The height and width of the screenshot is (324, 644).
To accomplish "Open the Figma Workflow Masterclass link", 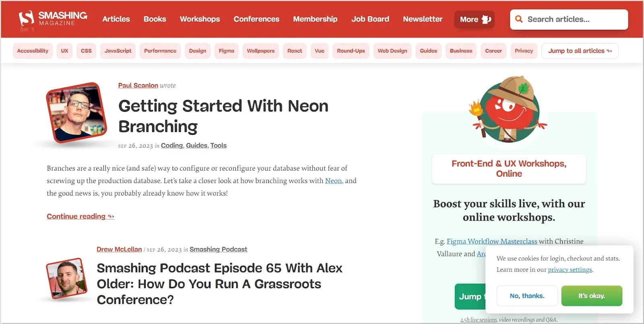I will point(492,241).
